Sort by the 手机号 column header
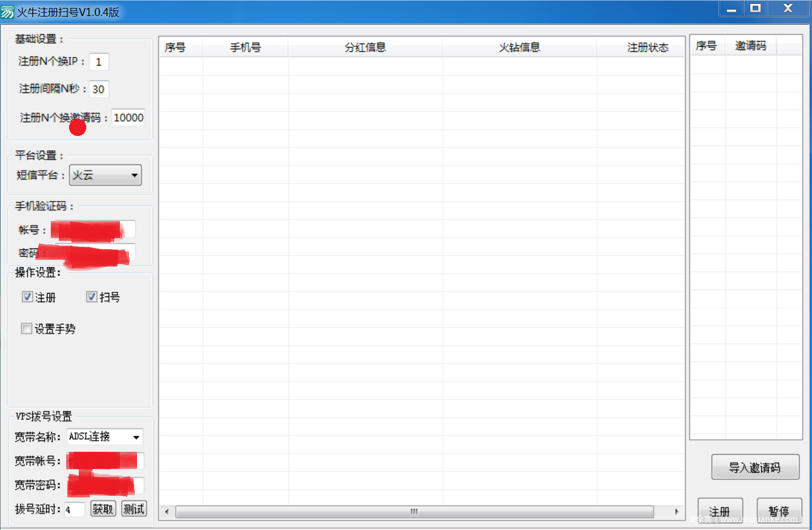The height and width of the screenshot is (530, 812). (246, 47)
